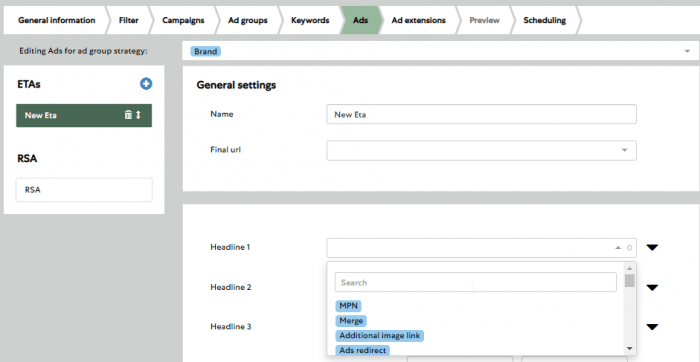Choose Ads redirect option
This screenshot has height=362, width=700.
[x=362, y=350]
